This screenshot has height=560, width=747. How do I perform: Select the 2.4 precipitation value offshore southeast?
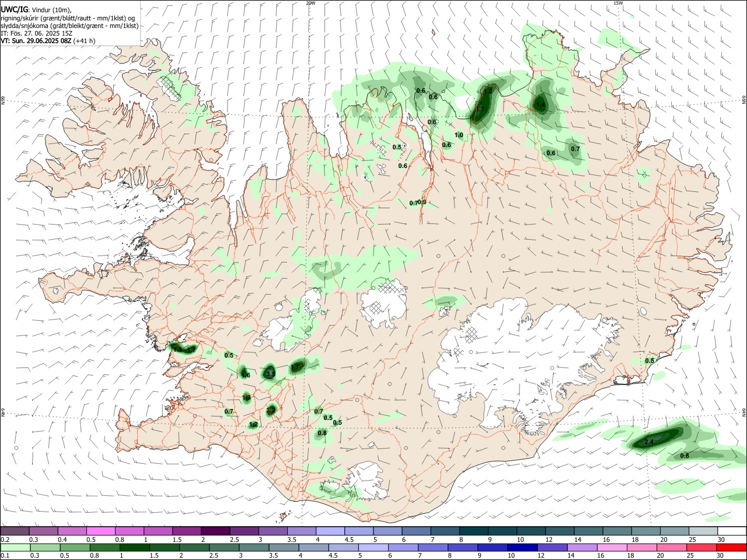point(649,442)
